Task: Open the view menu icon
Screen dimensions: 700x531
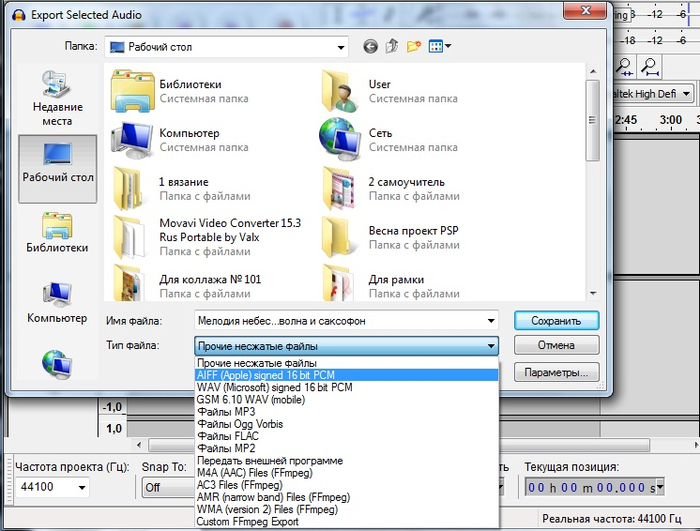Action: click(x=440, y=46)
